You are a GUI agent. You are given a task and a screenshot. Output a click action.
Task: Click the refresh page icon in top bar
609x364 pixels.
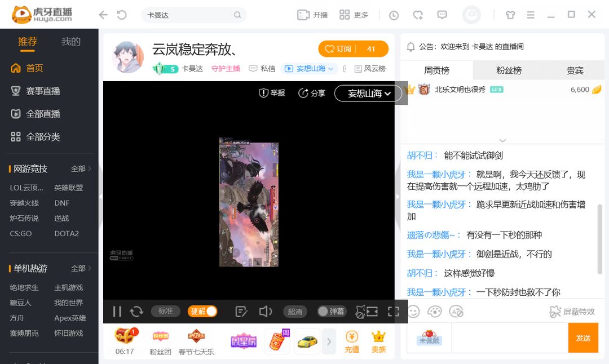(x=122, y=15)
